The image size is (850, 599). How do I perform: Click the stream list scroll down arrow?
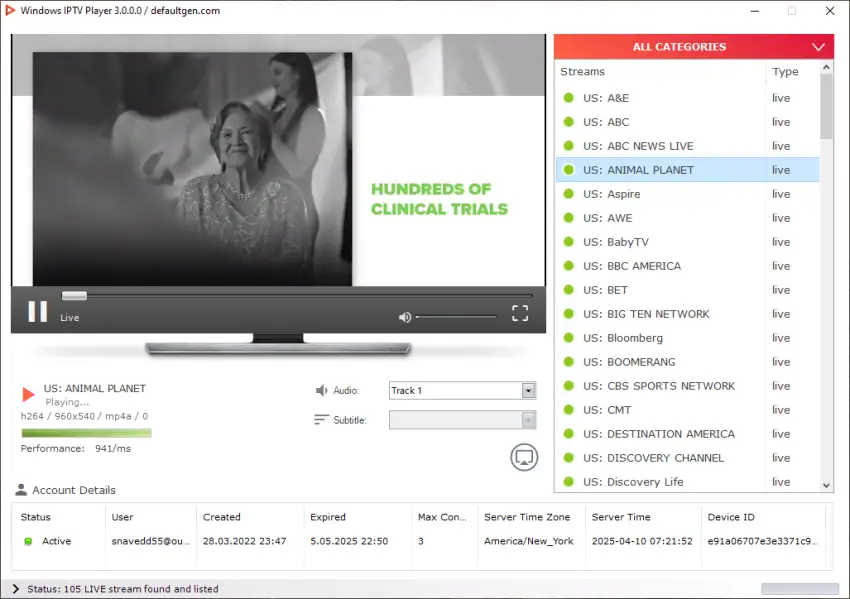click(x=826, y=485)
